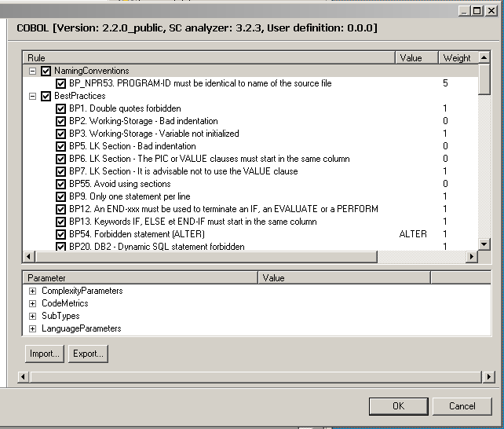Select BP12 END-xxx rule text
Viewport: 504px width, 429px height.
[x=224, y=209]
